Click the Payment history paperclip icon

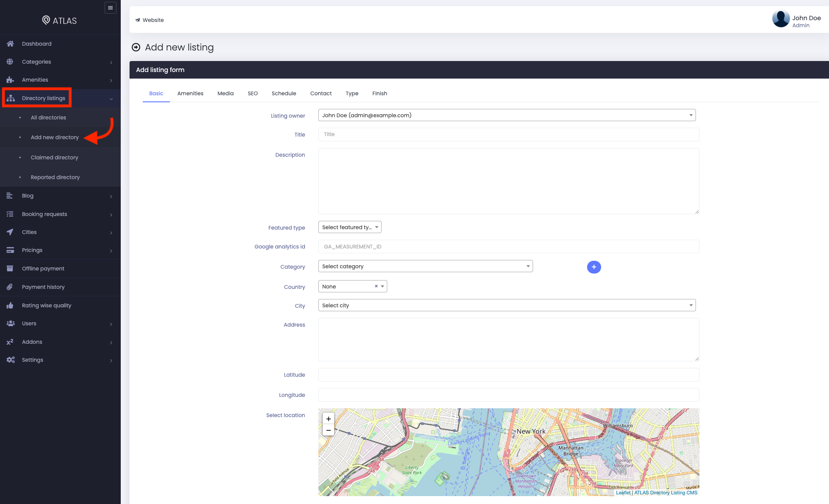pyautogui.click(x=10, y=287)
